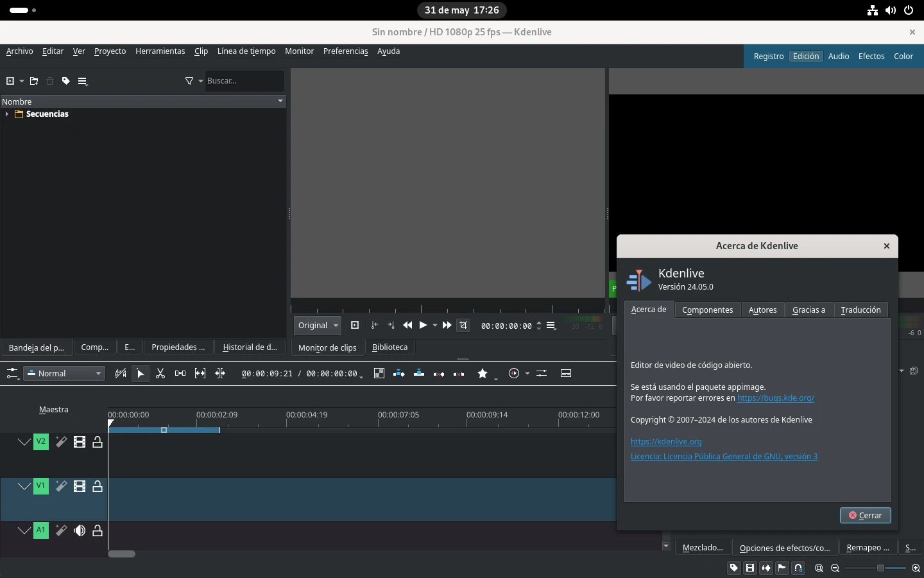Open the Línea de tiempo menu
Viewport: 924px width, 578px height.
pos(246,51)
